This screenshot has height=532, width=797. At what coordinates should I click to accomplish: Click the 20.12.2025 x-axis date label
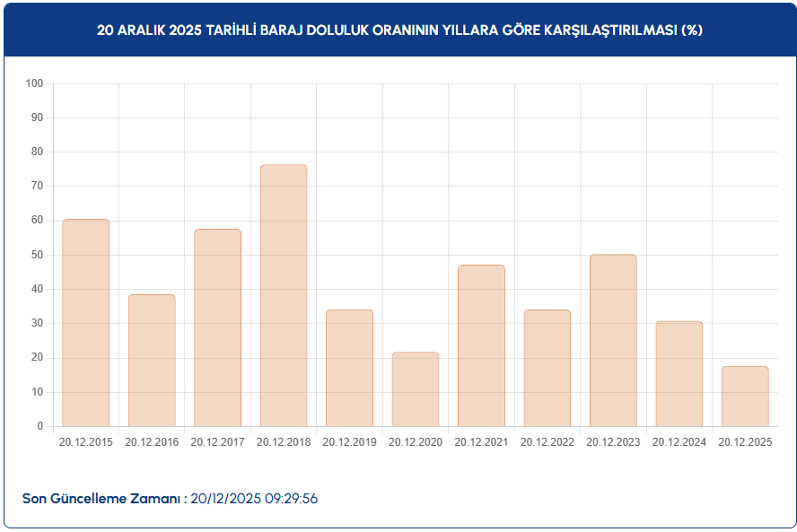pos(745,442)
